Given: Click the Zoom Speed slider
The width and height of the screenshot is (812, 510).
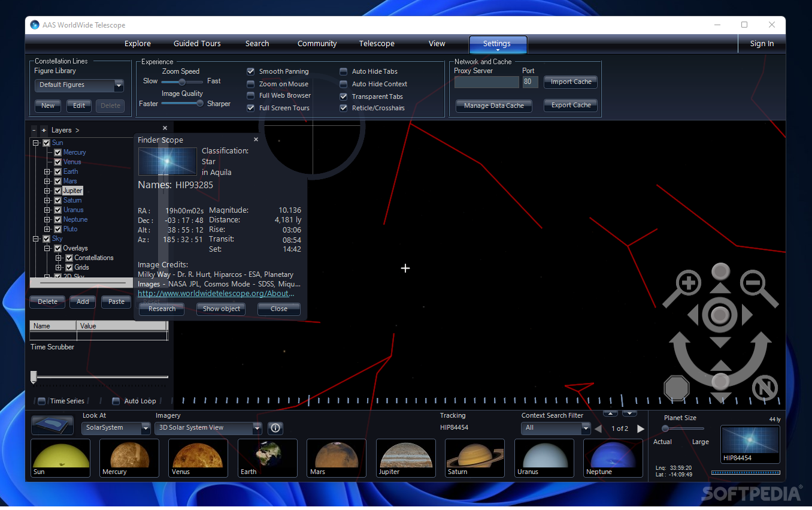Looking at the screenshot, I should 183,81.
